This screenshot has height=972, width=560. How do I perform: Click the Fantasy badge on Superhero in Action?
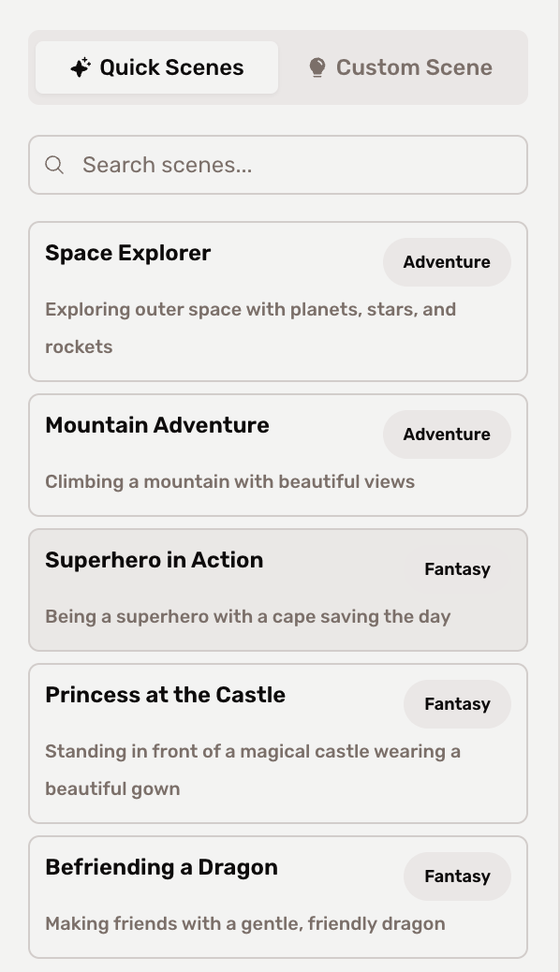click(x=457, y=568)
